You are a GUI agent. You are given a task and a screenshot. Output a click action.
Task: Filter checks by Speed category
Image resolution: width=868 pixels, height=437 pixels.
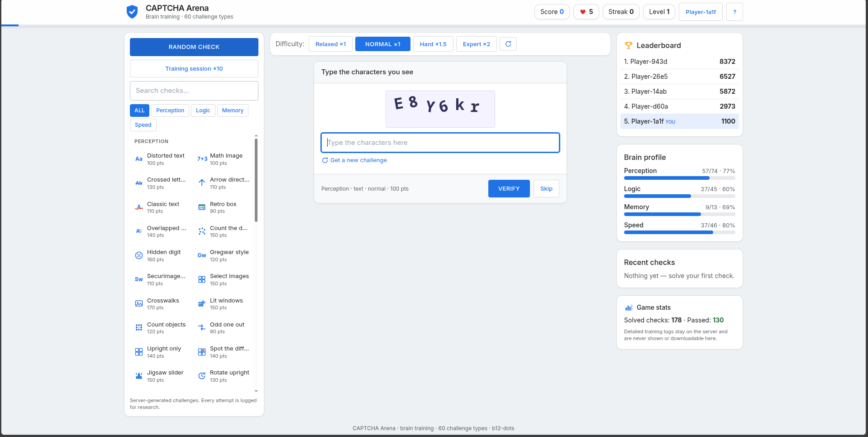143,125
